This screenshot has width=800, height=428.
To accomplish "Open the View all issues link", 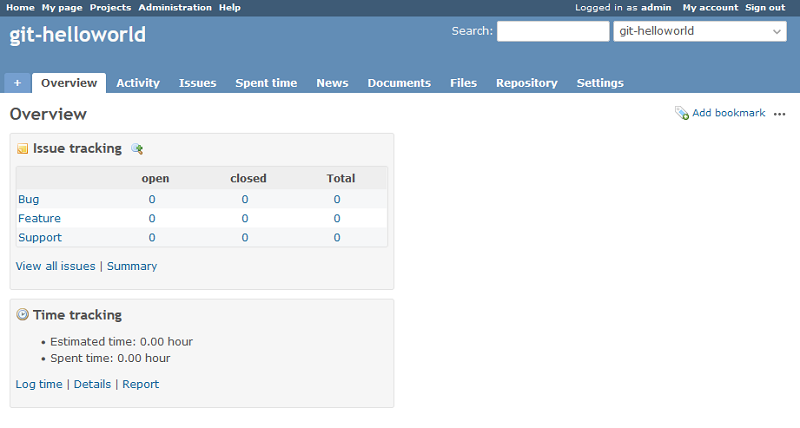I will 56,266.
